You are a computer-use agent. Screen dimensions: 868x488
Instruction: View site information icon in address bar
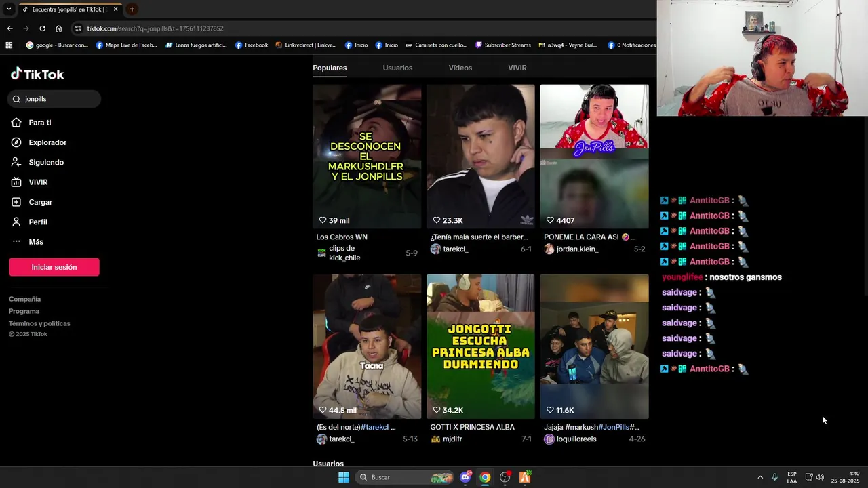point(78,28)
